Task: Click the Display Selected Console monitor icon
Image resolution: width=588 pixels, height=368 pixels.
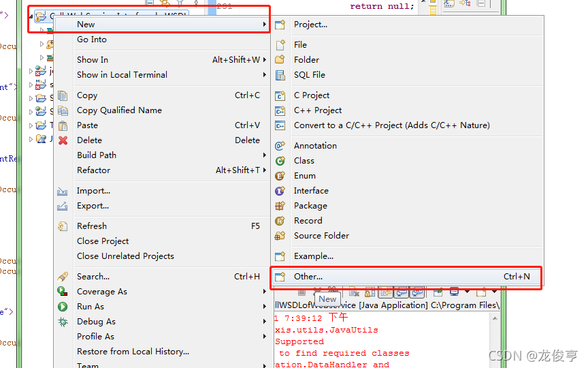Action: (x=454, y=292)
